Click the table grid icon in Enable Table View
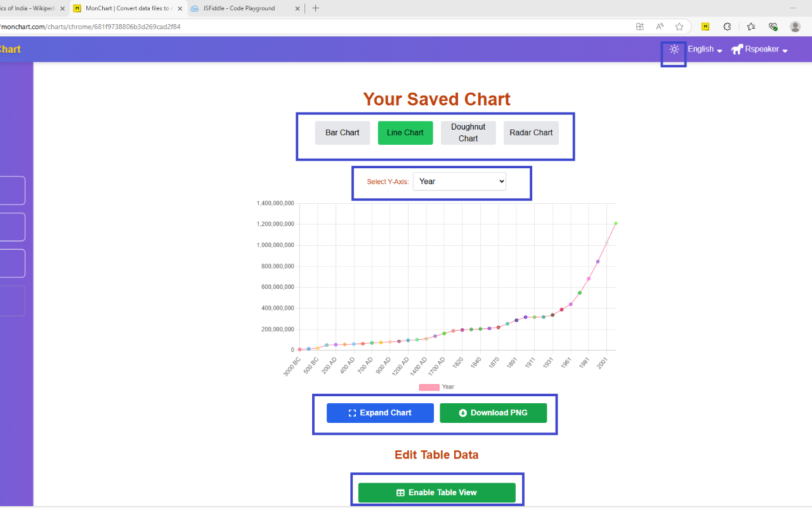The height and width of the screenshot is (508, 812). click(400, 492)
